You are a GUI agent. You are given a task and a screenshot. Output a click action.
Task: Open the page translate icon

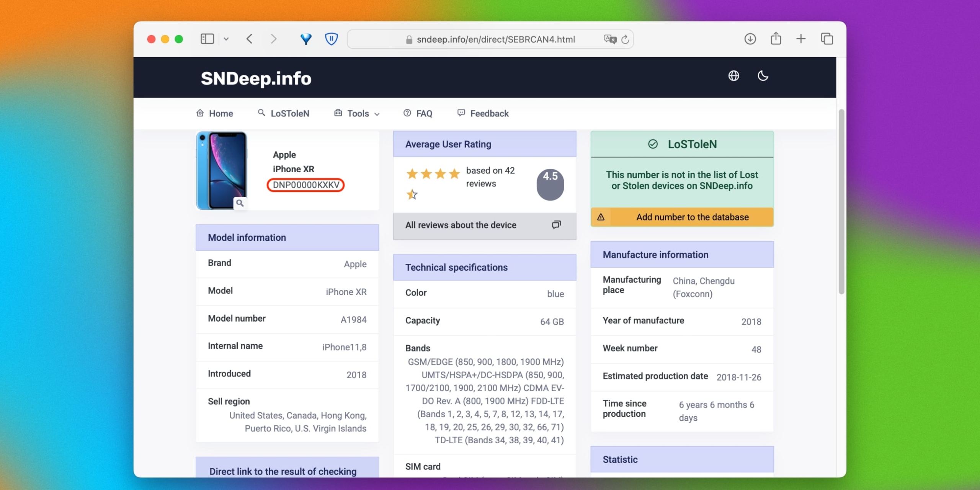tap(610, 39)
